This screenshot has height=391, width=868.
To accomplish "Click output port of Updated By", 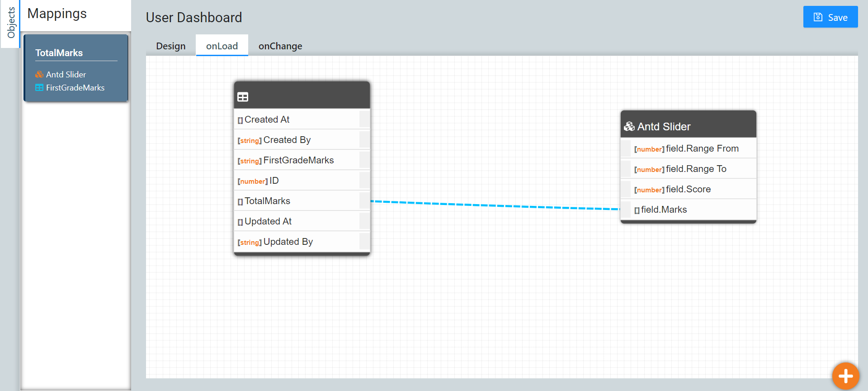I will pos(364,241).
